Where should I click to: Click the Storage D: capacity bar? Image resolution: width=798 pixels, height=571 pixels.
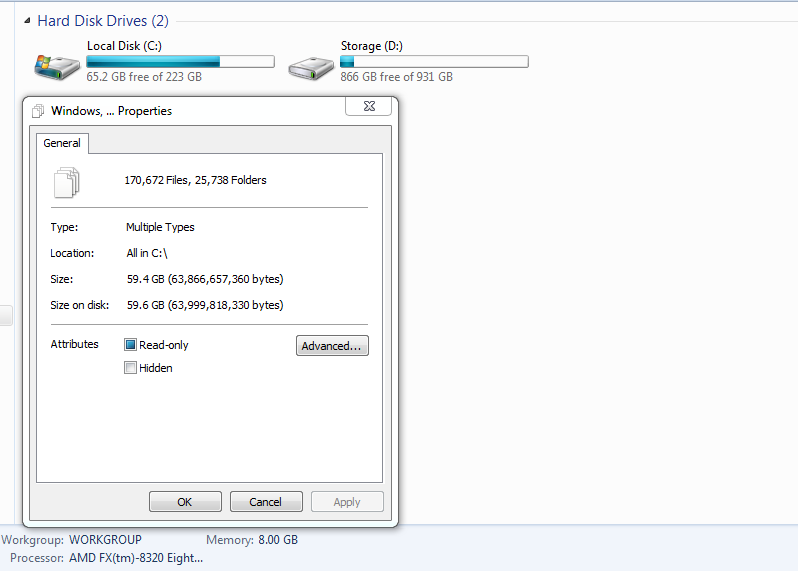(434, 62)
